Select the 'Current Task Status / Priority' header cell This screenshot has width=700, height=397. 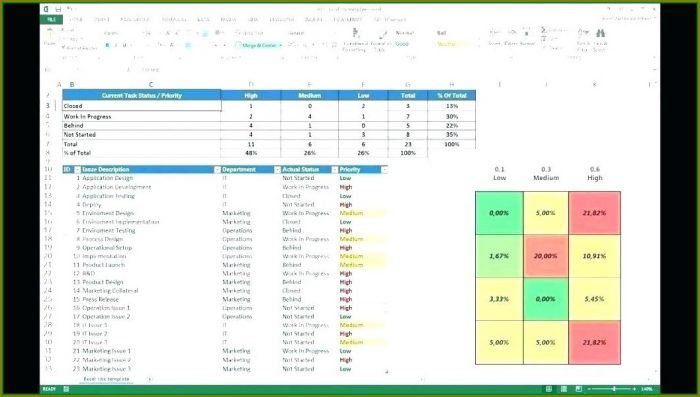142,96
